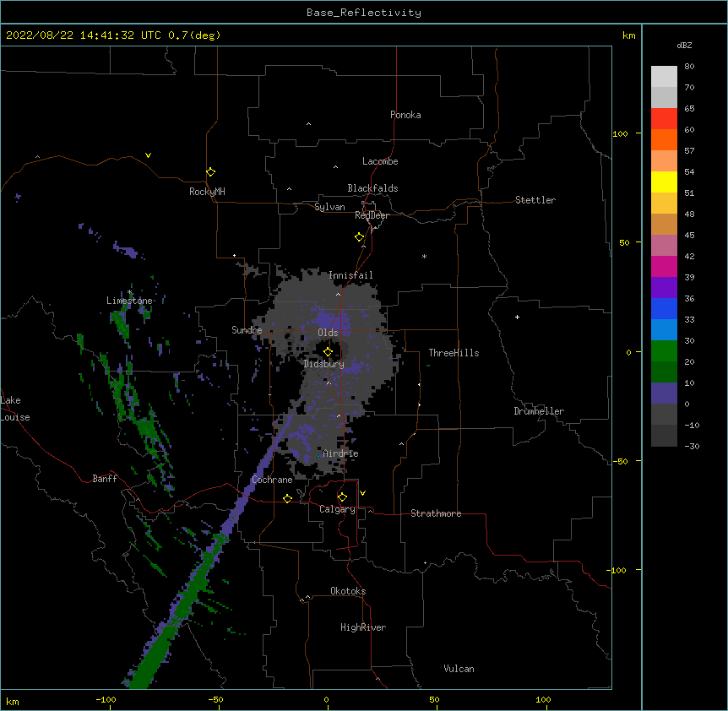The image size is (728, 711).
Task: Click the white asterisk marker east of Innisfail
Action: point(424,256)
